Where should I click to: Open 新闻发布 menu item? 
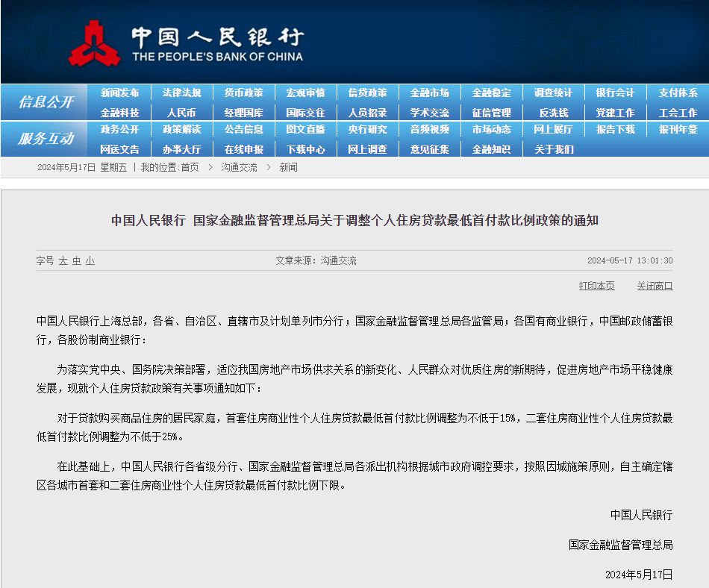coord(119,93)
